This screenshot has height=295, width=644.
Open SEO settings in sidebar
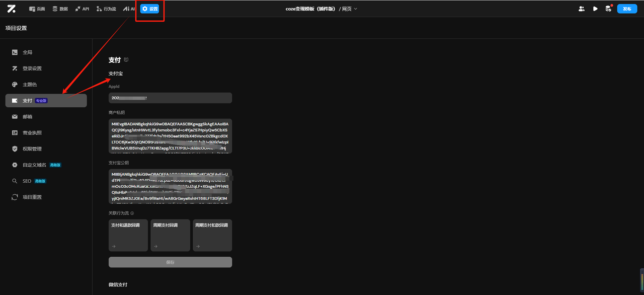coord(46,181)
